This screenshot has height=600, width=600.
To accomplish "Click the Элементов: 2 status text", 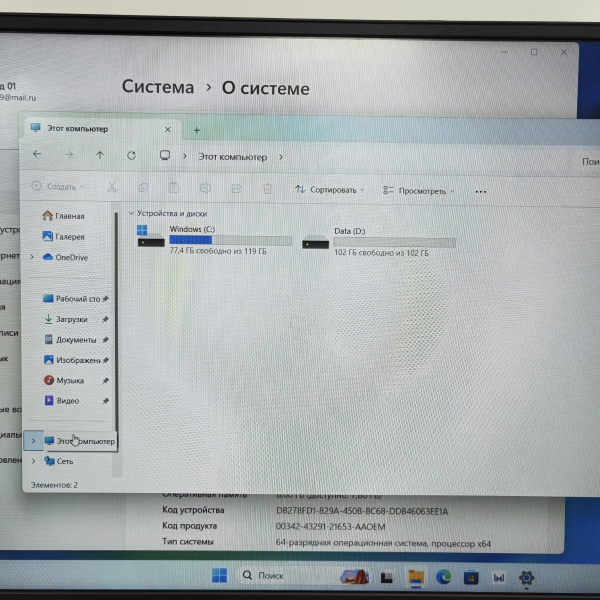I will (54, 485).
